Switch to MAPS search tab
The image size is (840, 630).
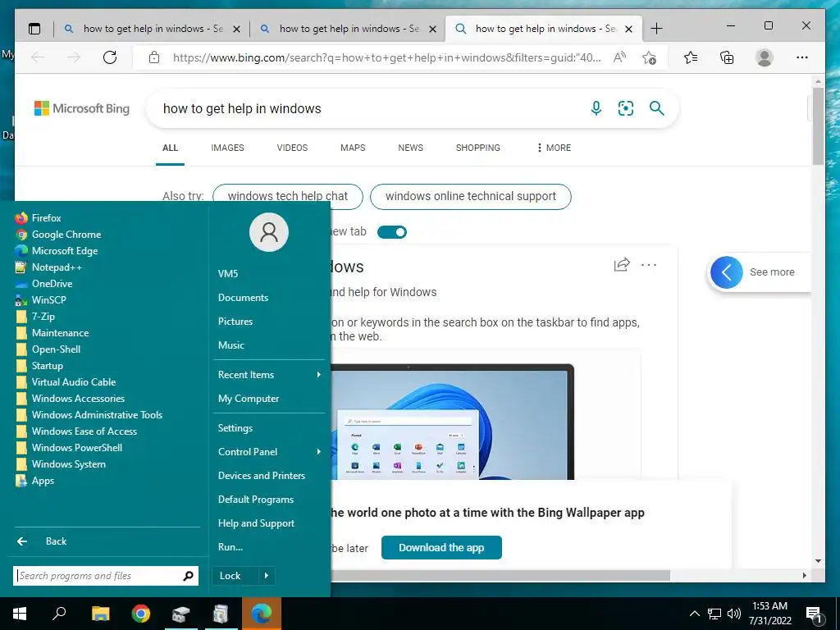point(353,148)
